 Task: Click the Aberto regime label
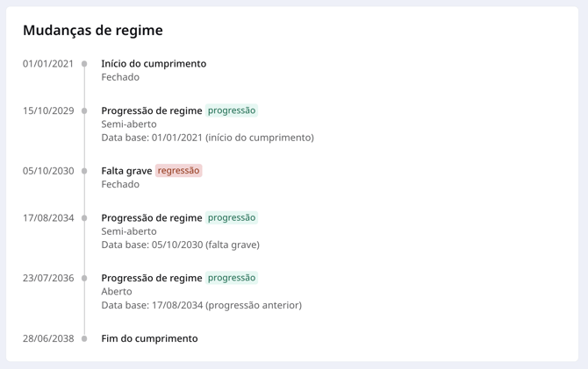[x=117, y=292]
